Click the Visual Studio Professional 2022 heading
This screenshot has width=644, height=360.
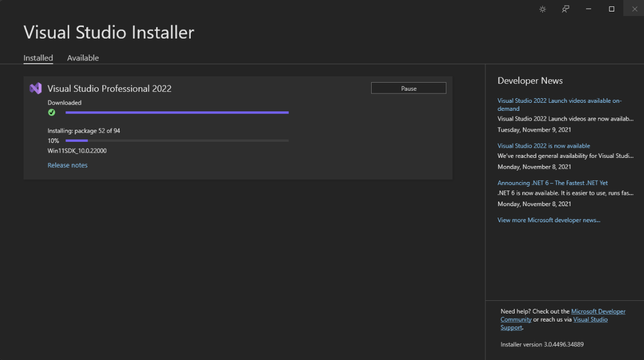109,88
